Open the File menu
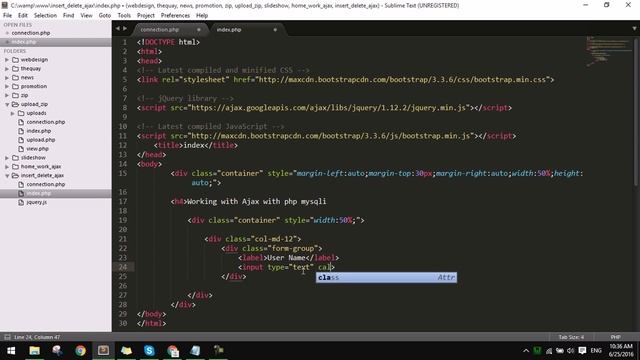640x360 pixels. [7, 15]
